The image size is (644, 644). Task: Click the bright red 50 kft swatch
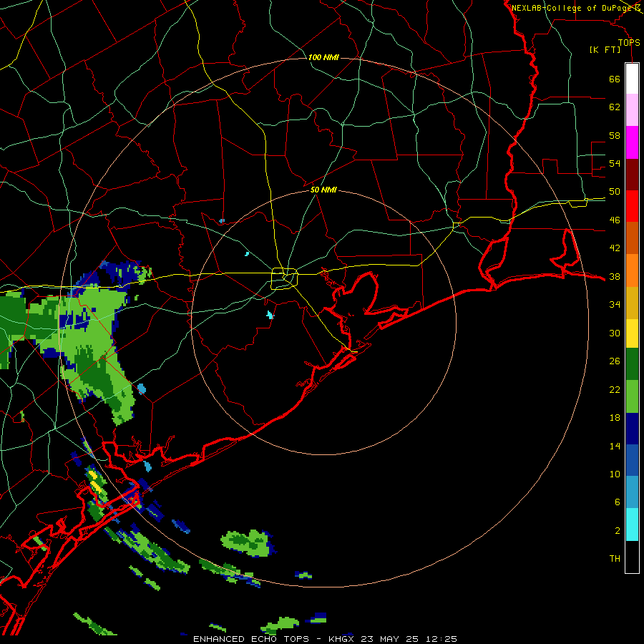coord(632,206)
